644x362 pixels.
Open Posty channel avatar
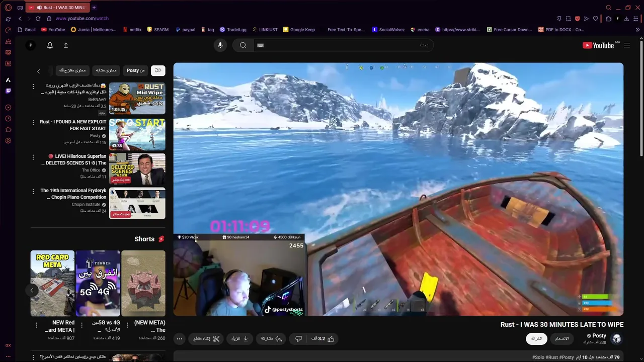click(616, 339)
